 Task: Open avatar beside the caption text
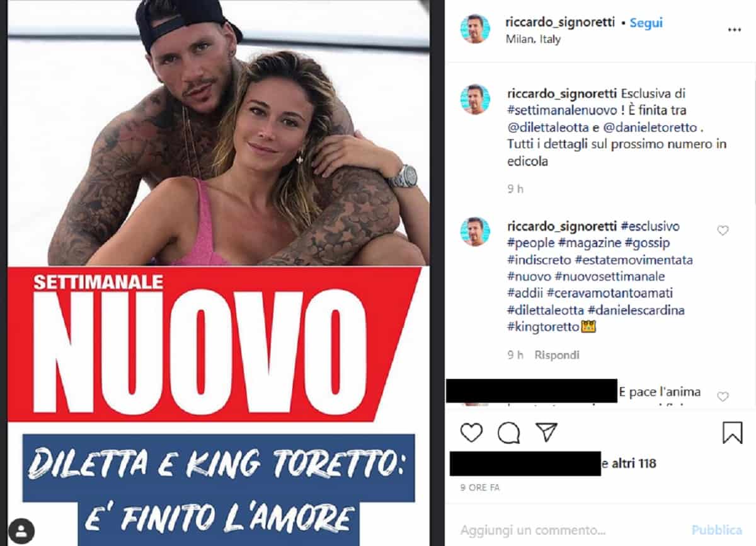[474, 99]
